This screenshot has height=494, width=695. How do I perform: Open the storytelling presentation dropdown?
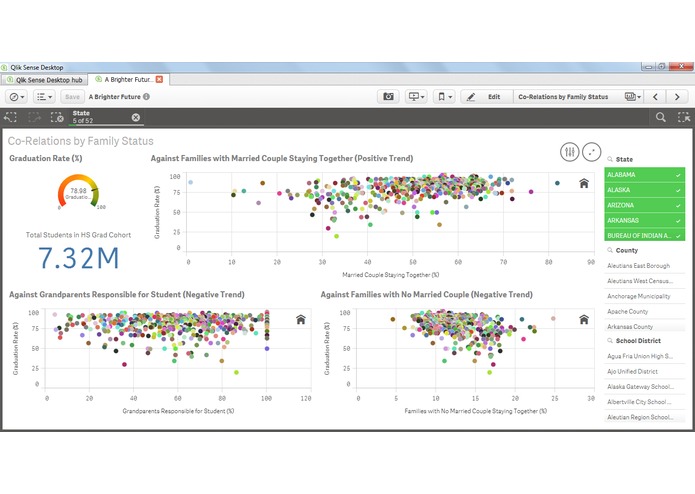[x=416, y=97]
